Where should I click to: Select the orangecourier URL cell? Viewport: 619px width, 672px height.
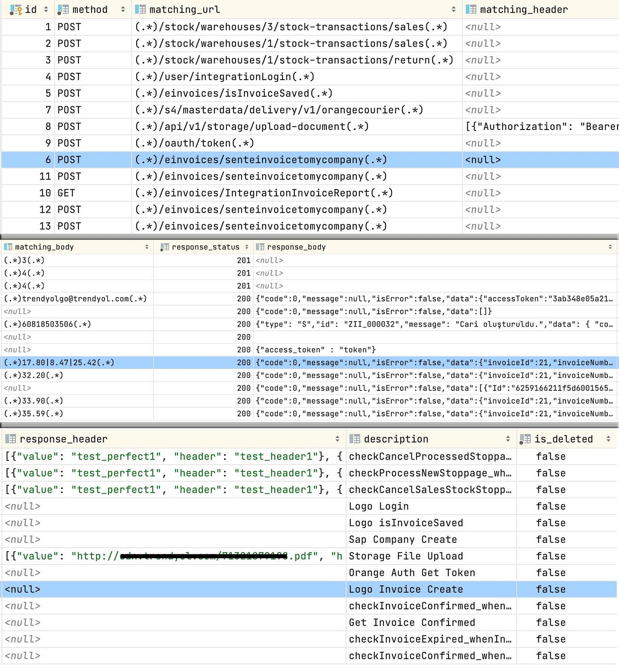297,110
